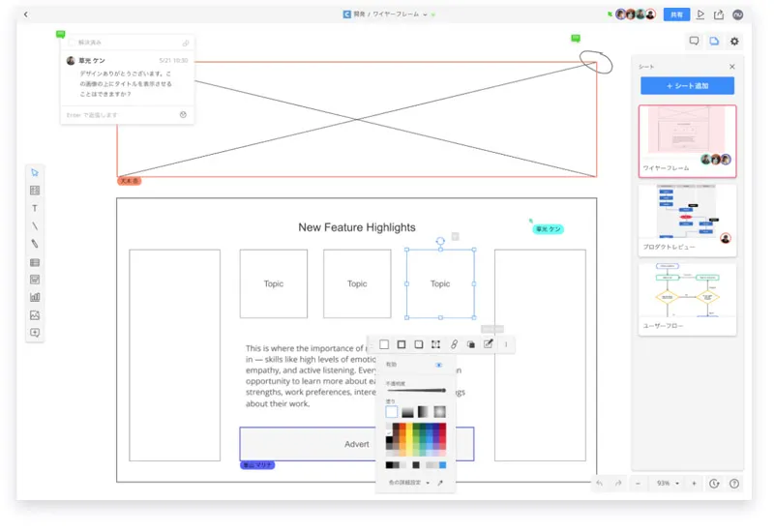This screenshot has height=532, width=774.
Task: Toggle the fill visibility eye icon
Action: 438,366
